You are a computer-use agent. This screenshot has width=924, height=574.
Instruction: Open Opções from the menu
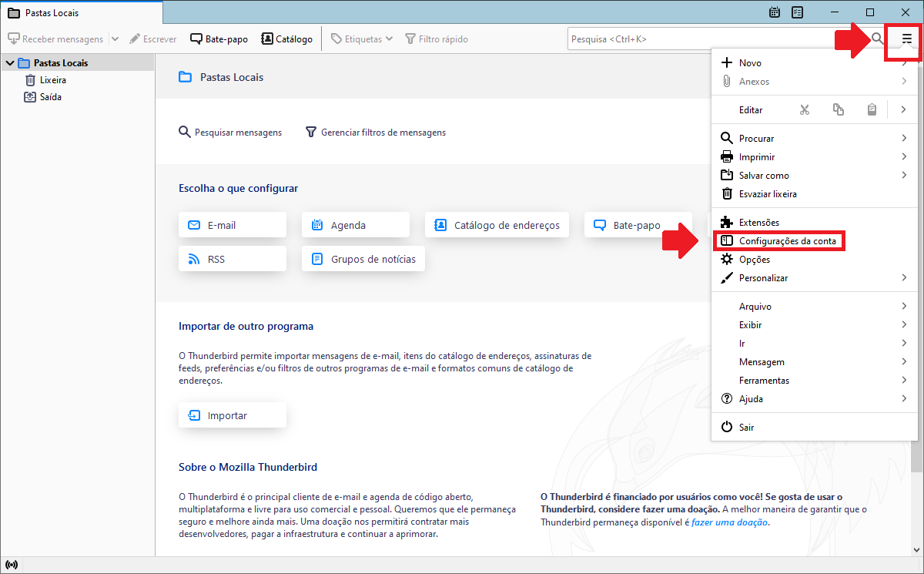coord(815,260)
